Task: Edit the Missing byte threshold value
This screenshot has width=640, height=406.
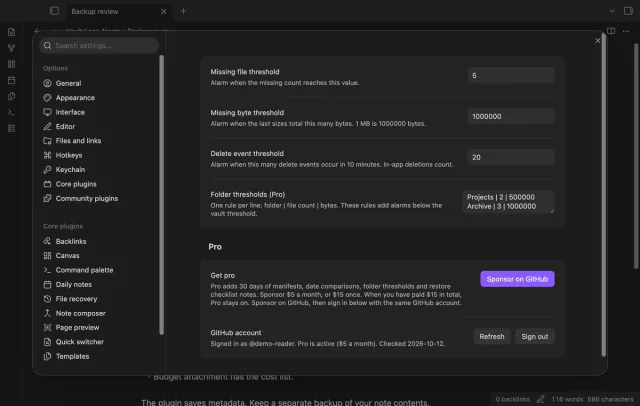Action: point(511,116)
